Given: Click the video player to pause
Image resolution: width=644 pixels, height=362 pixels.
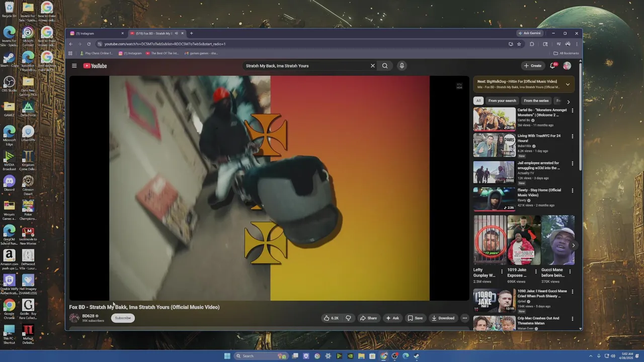Looking at the screenshot, I should click(x=269, y=189).
